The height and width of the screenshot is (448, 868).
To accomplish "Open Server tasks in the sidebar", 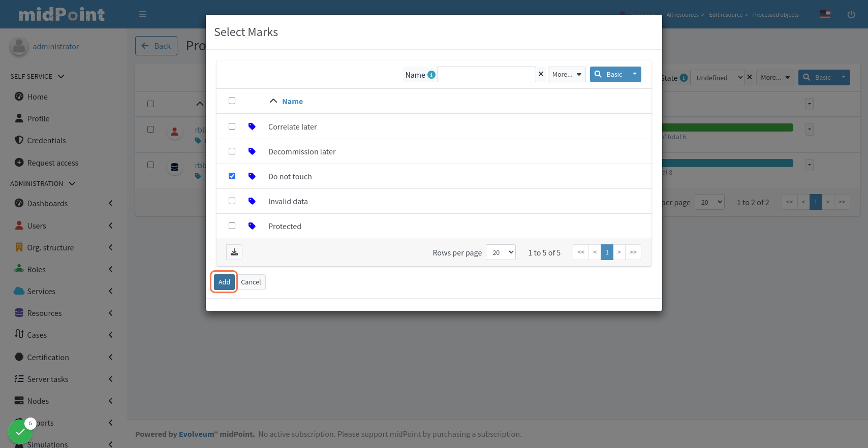I will (47, 379).
